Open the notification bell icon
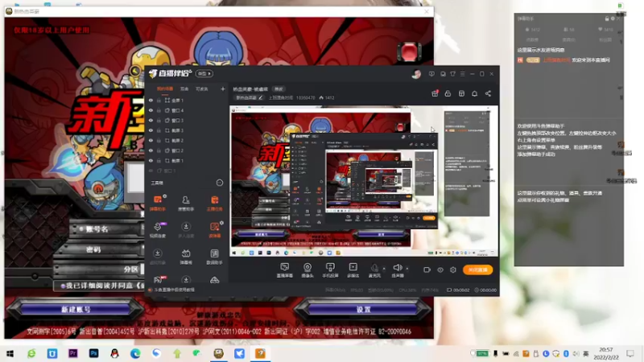The width and height of the screenshot is (644, 362). coord(474,93)
